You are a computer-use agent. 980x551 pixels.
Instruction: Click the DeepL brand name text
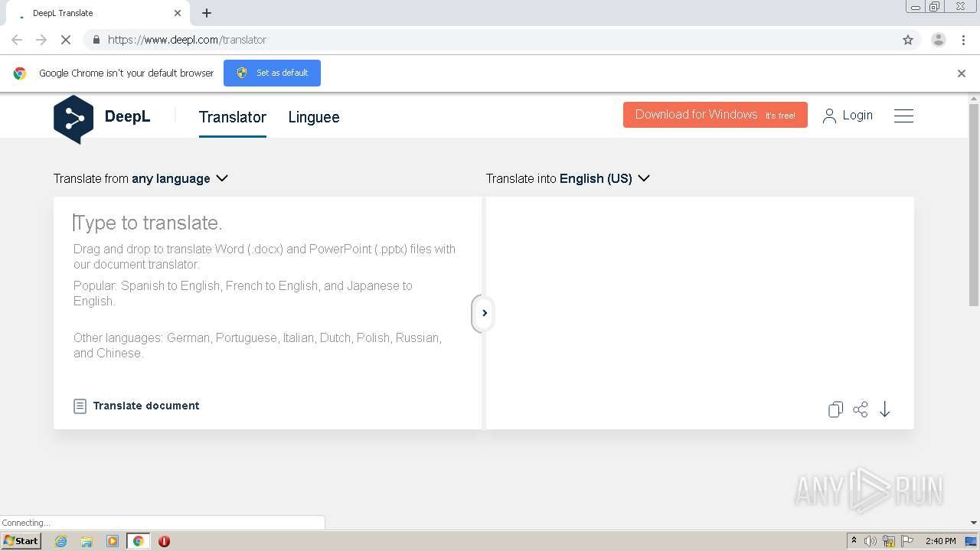pos(127,117)
